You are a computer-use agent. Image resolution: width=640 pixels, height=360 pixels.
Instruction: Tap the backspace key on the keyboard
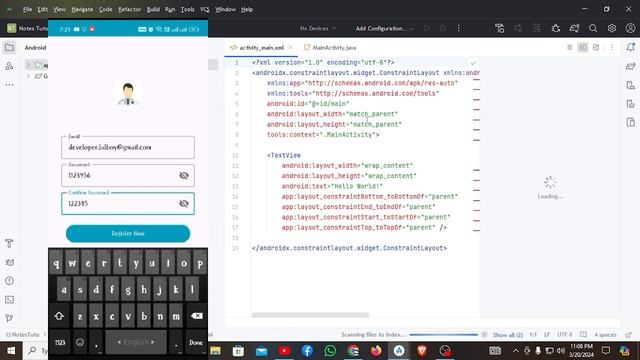196,316
